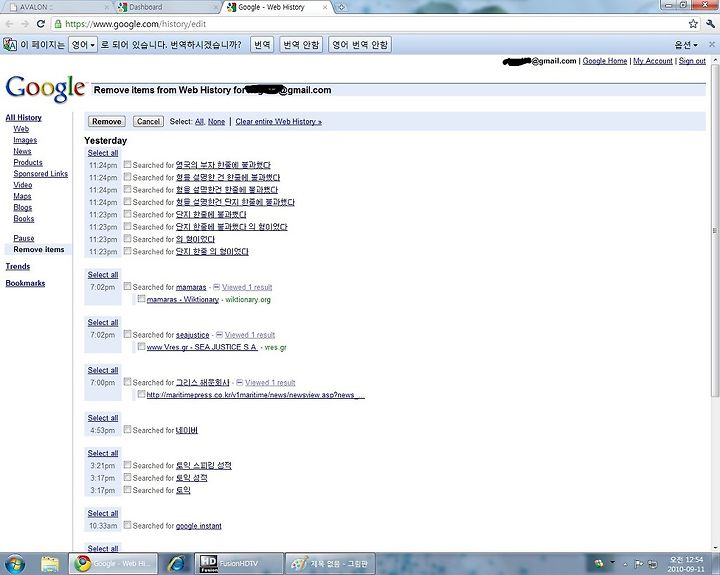Click the Cancel button

(148, 121)
